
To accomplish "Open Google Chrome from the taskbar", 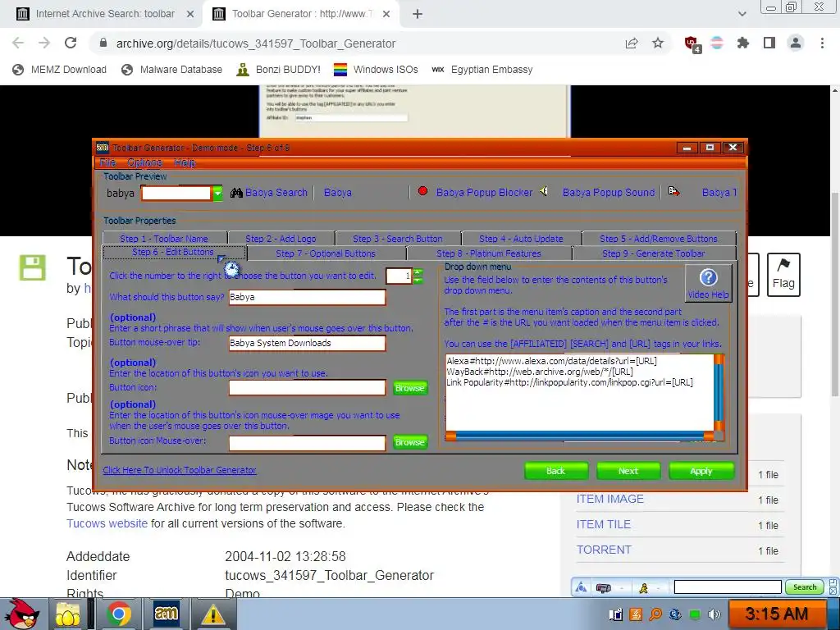I will pyautogui.click(x=118, y=614).
